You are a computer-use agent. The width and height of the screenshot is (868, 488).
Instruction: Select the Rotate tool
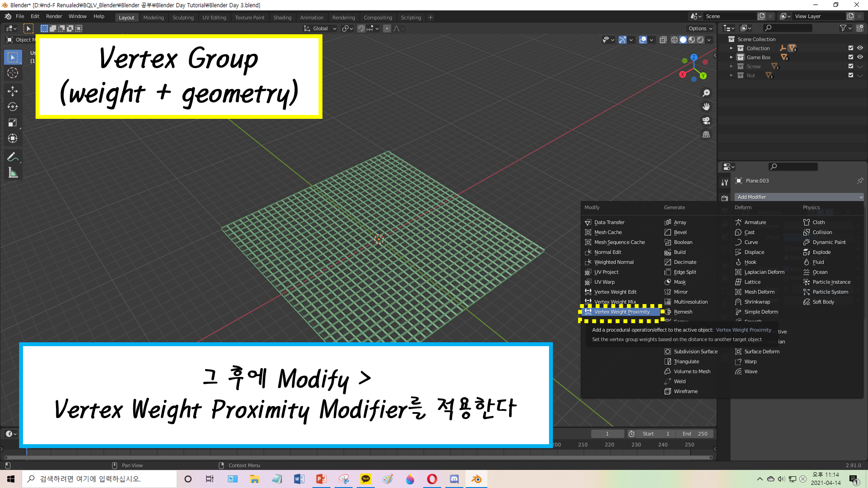13,107
